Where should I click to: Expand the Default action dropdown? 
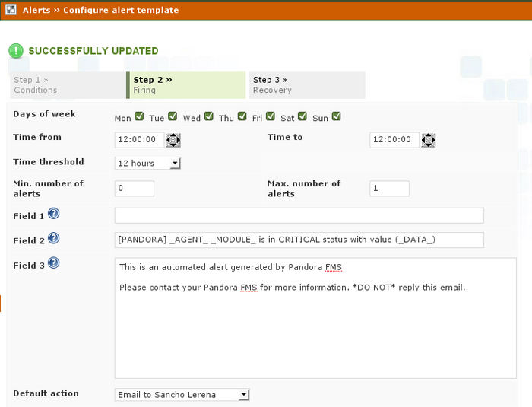click(x=182, y=395)
